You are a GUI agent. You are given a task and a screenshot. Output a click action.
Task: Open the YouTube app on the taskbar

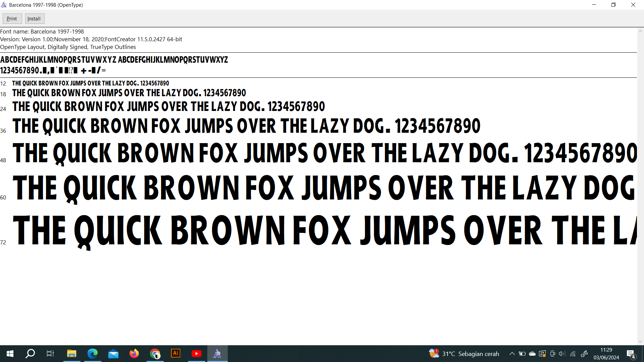[197, 354]
